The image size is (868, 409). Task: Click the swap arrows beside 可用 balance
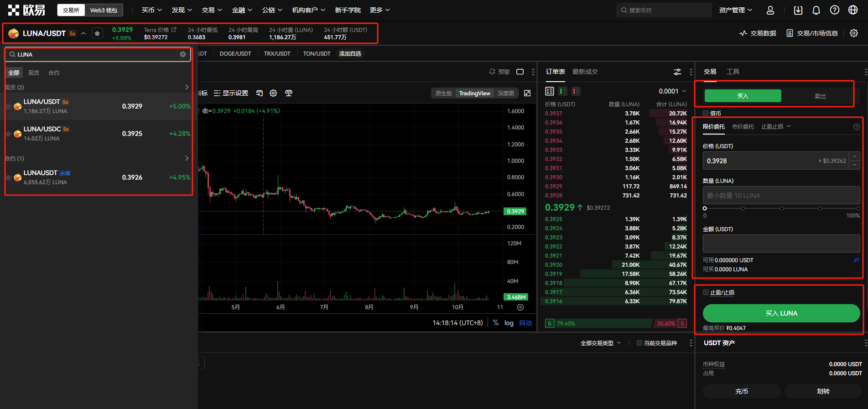[856, 260]
